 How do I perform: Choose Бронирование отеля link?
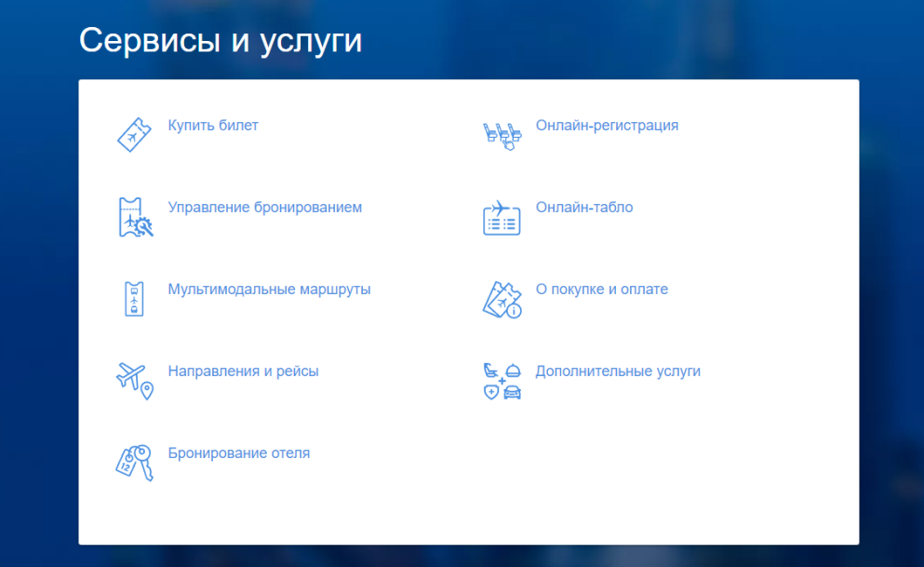tap(239, 453)
